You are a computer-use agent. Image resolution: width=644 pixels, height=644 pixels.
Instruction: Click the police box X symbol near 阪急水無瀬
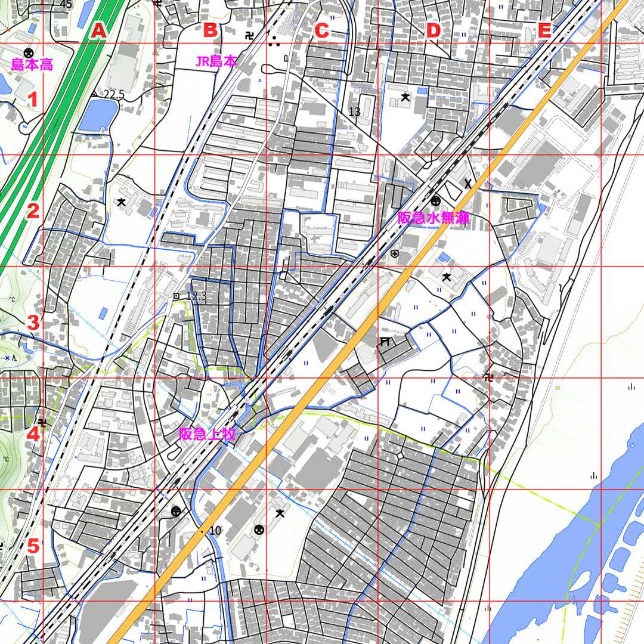pyautogui.click(x=468, y=184)
